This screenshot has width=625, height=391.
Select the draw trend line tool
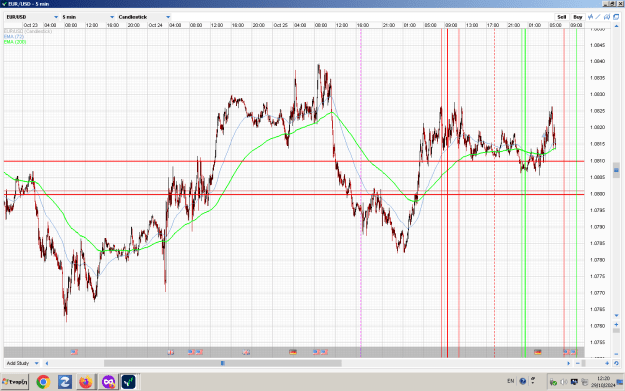tap(598, 17)
